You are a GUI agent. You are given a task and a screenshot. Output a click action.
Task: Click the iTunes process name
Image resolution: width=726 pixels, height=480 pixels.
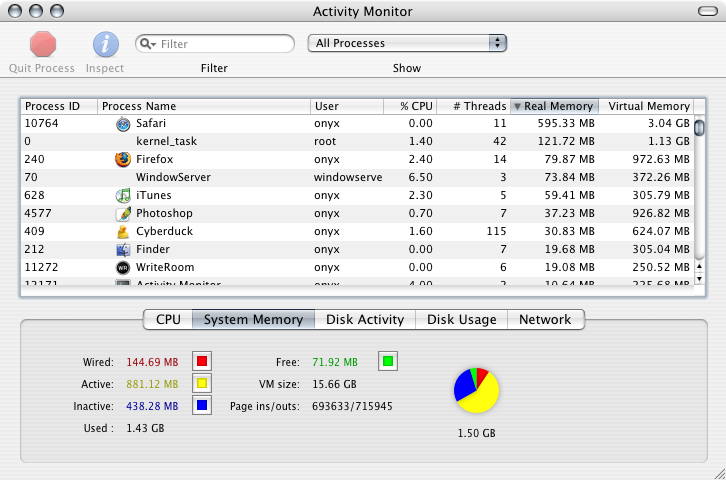point(154,195)
